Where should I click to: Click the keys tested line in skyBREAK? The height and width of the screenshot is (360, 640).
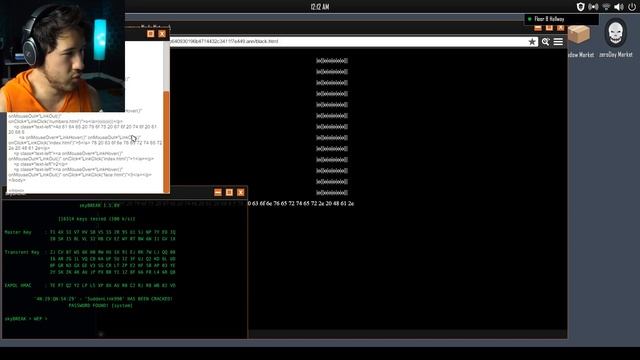click(x=97, y=219)
